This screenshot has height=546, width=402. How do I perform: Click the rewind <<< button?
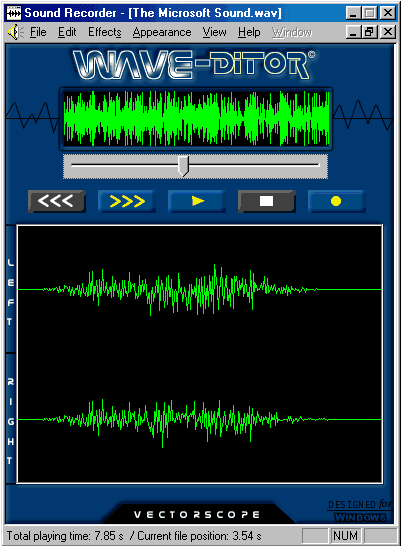coord(57,201)
